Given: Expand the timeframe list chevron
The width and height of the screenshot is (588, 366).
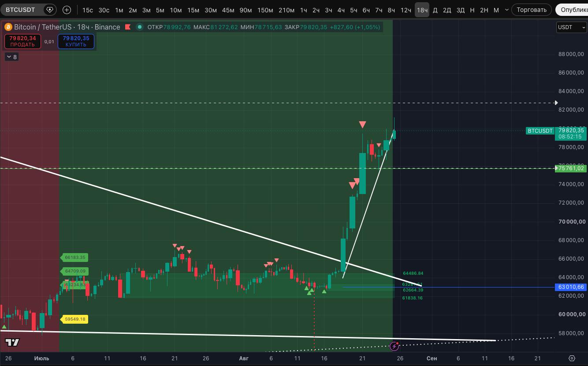Looking at the screenshot, I should (x=506, y=10).
